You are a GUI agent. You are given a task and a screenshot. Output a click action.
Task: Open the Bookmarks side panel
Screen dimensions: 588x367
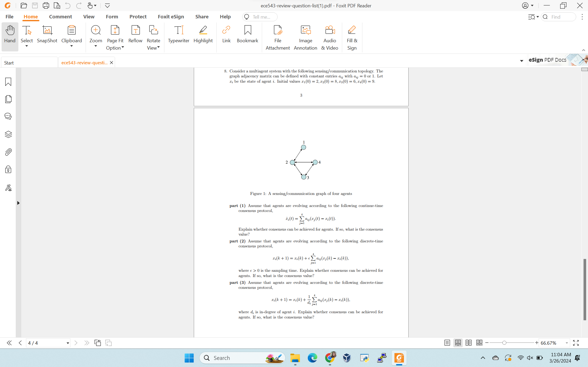coord(8,82)
